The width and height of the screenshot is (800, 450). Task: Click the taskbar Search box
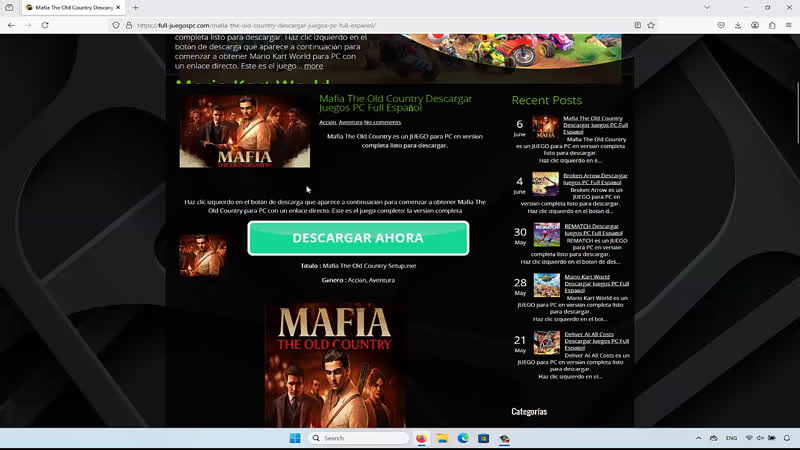coord(358,438)
